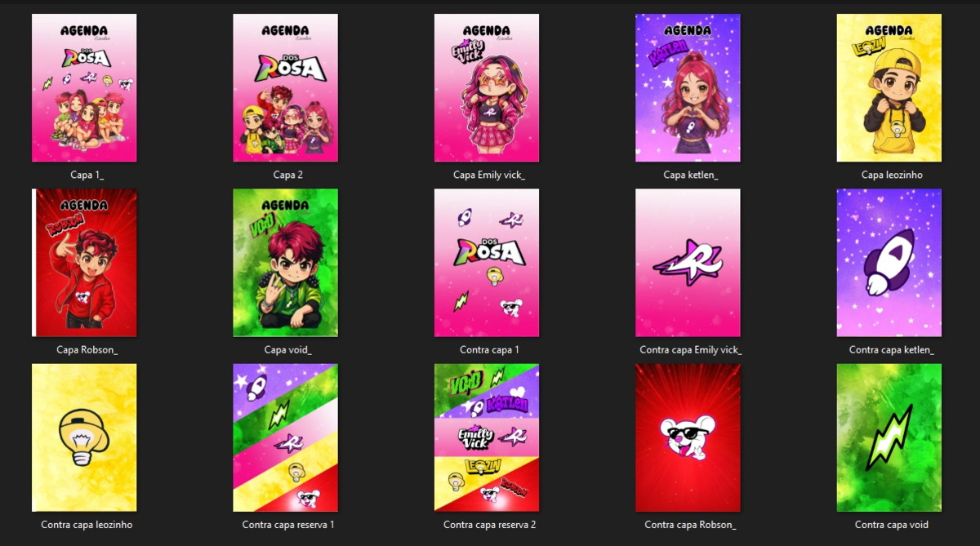Click the 'Contra capa reserva 2' file name

point(490,525)
